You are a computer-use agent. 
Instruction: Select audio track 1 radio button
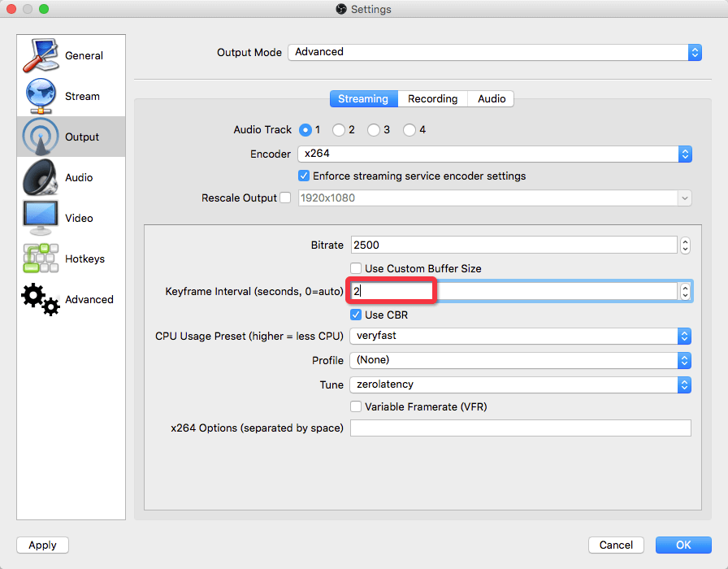pos(305,130)
